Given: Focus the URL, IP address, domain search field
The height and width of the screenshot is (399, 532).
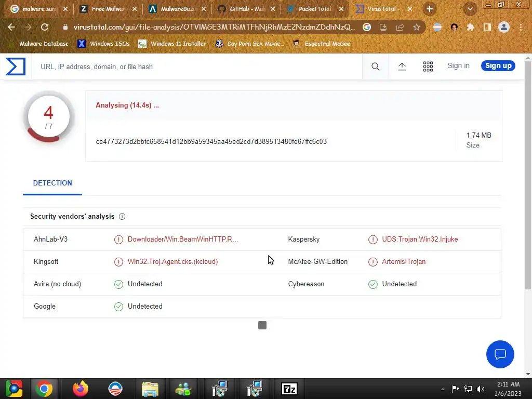Looking at the screenshot, I should pos(197,67).
